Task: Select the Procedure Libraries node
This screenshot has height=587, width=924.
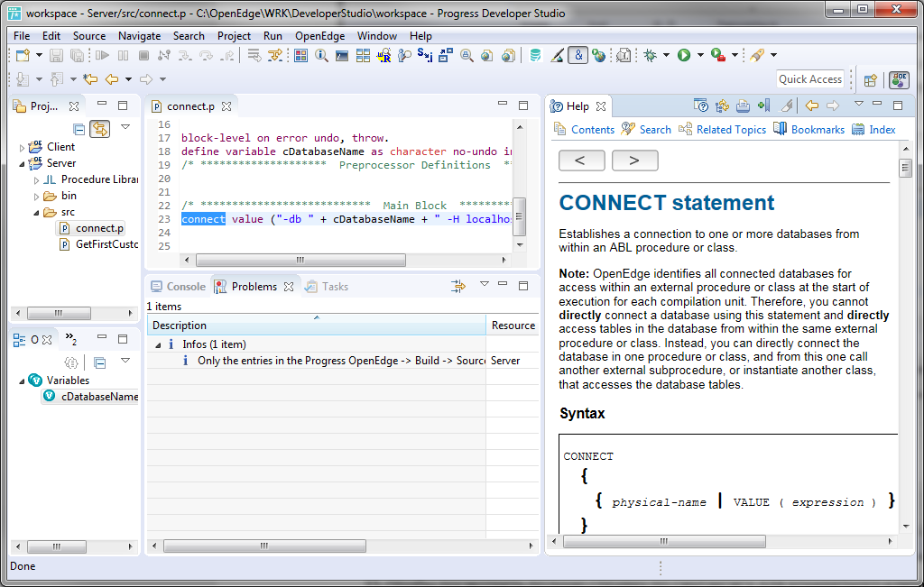Action: 91,180
